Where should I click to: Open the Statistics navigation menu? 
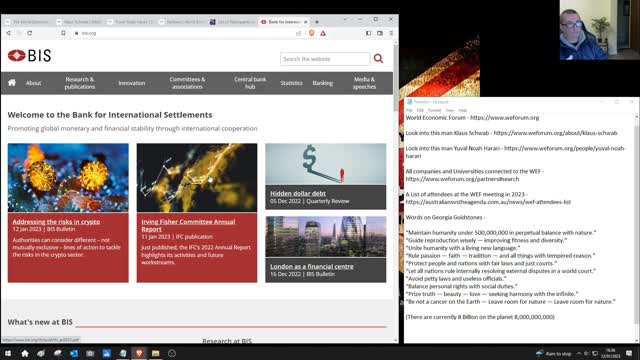point(291,83)
